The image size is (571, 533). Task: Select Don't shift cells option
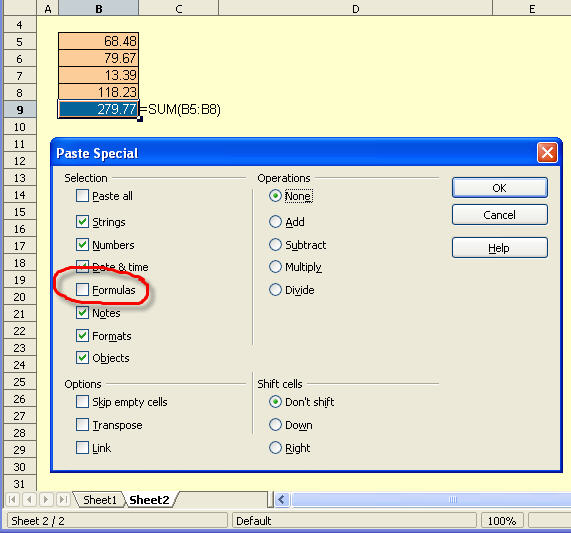(x=275, y=402)
